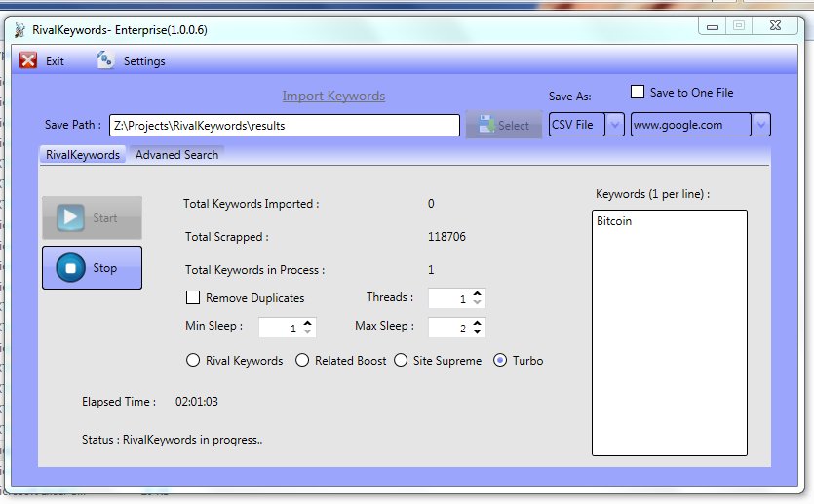Click the Total Keywords in Process label

click(x=254, y=270)
